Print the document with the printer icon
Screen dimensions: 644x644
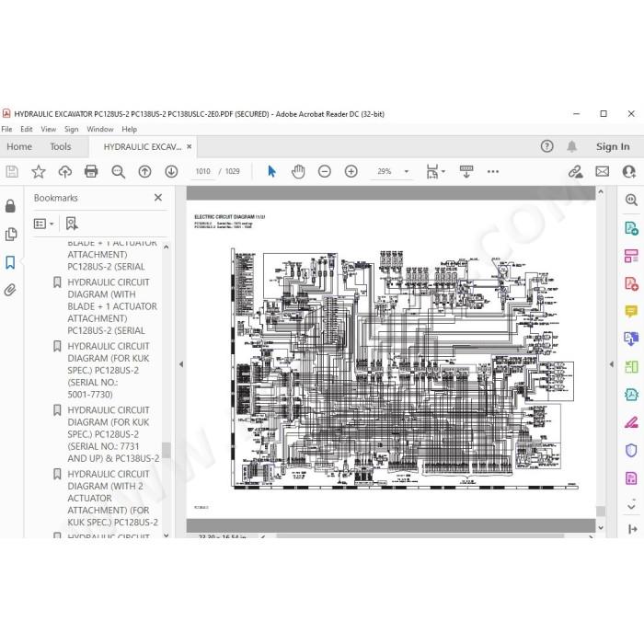point(91,171)
